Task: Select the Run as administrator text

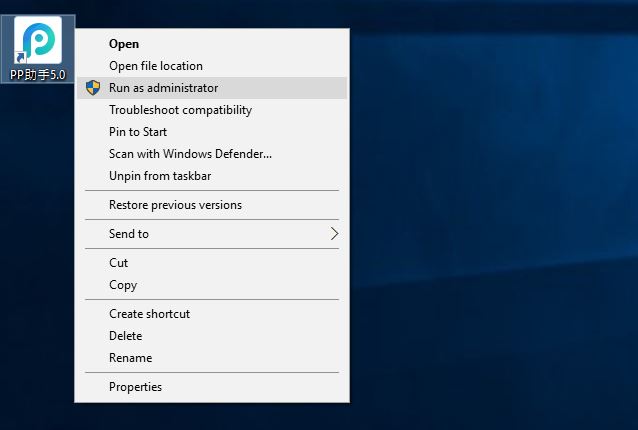Action: click(163, 88)
